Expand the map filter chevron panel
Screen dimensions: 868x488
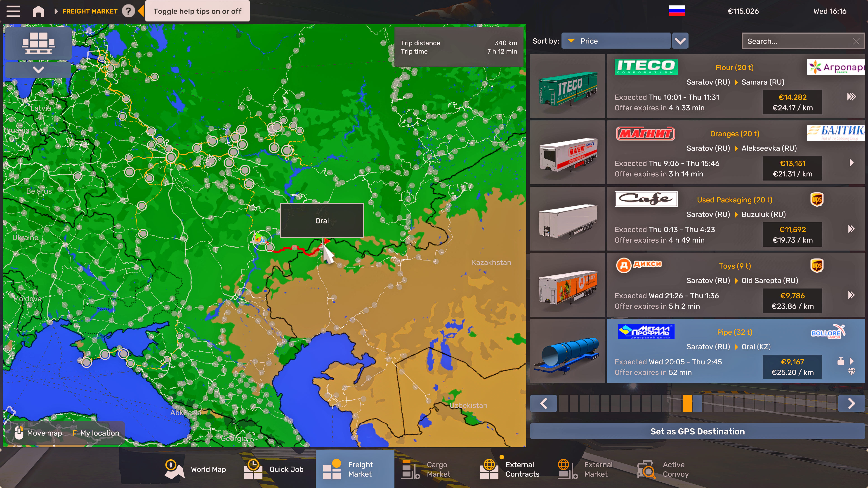[38, 70]
